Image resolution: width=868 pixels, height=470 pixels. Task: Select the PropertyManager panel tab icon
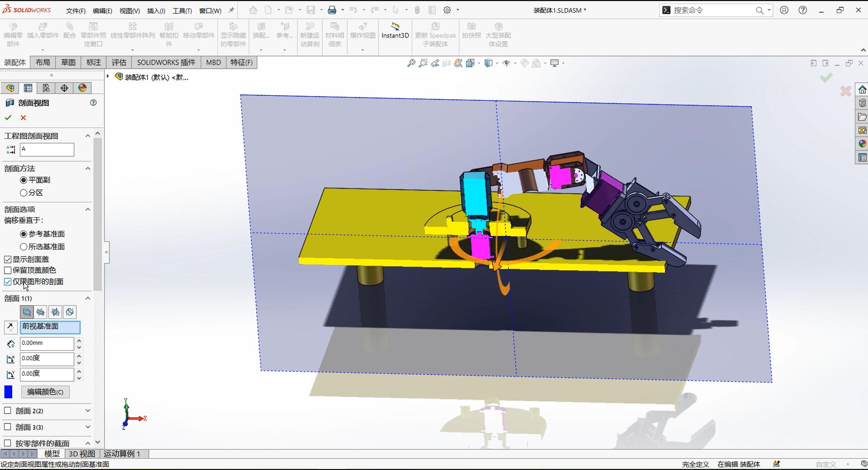tap(28, 88)
